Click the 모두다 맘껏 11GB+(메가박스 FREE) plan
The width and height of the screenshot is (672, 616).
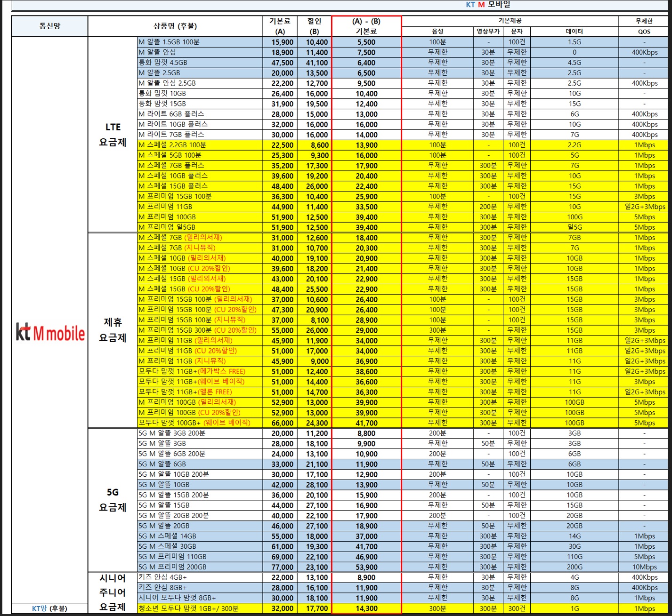192,371
